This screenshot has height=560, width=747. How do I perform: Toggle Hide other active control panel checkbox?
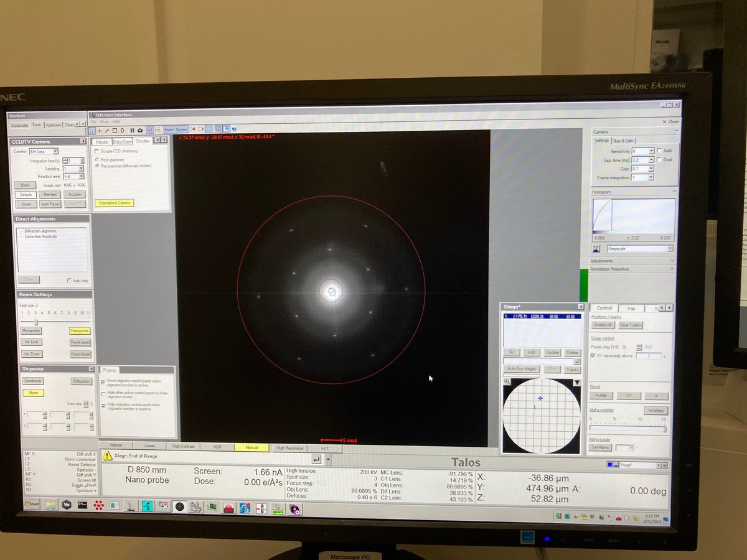(103, 394)
